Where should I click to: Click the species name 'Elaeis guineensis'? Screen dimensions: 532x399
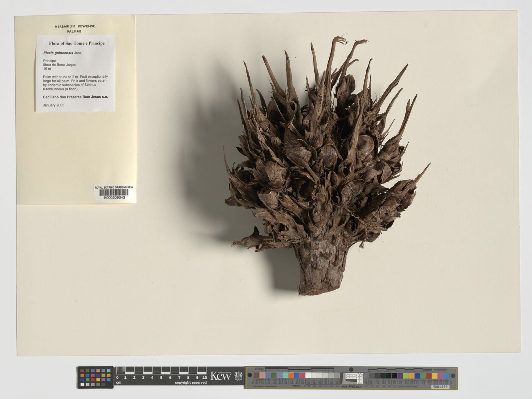click(59, 53)
